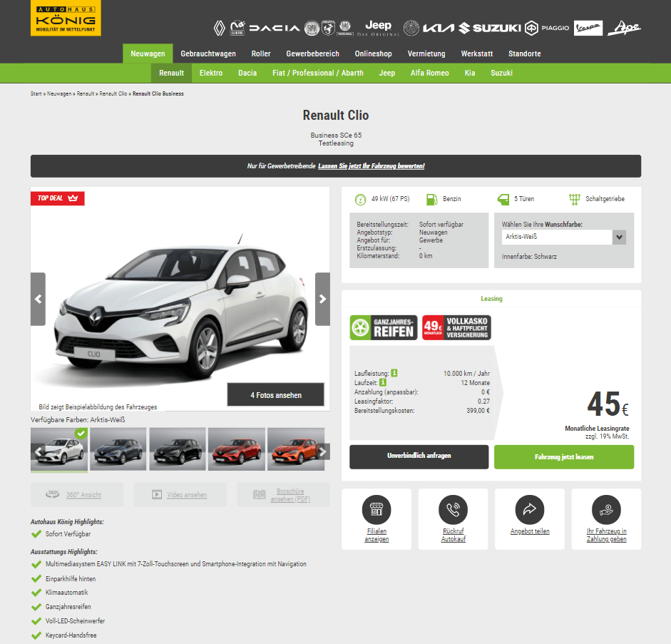The height and width of the screenshot is (644, 671).
Task: Click the Abarth scorpion brand logo
Action: click(x=328, y=28)
